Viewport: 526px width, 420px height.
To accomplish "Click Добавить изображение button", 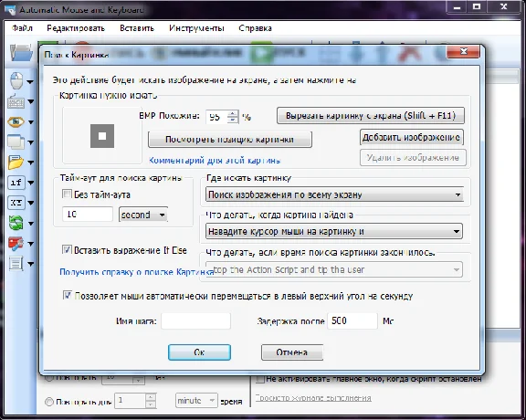I will (x=412, y=137).
